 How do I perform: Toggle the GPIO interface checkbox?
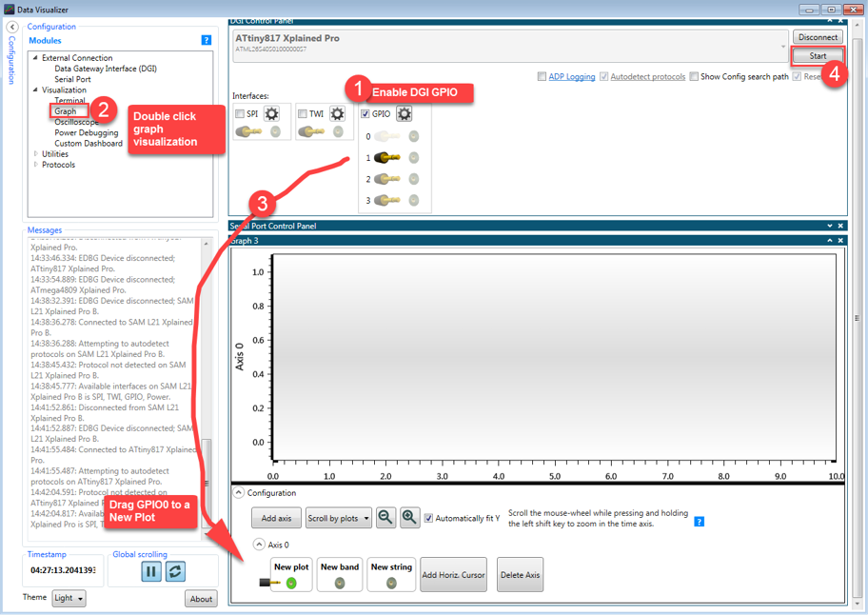(365, 114)
